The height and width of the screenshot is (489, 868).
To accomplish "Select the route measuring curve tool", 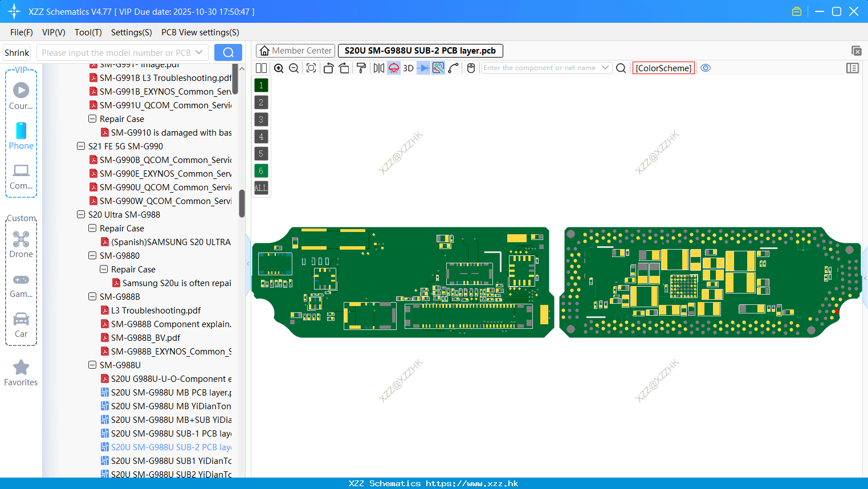I will point(454,68).
